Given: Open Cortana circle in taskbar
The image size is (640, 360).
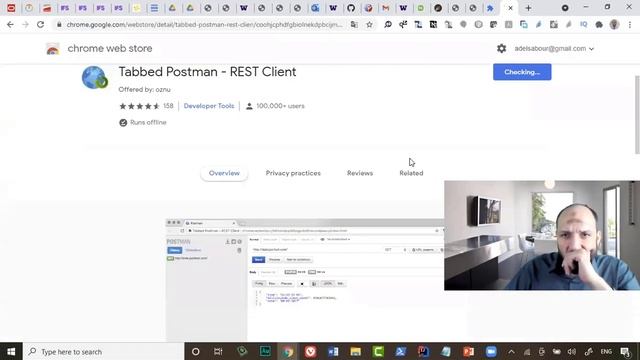Looking at the screenshot, I should 196,351.
